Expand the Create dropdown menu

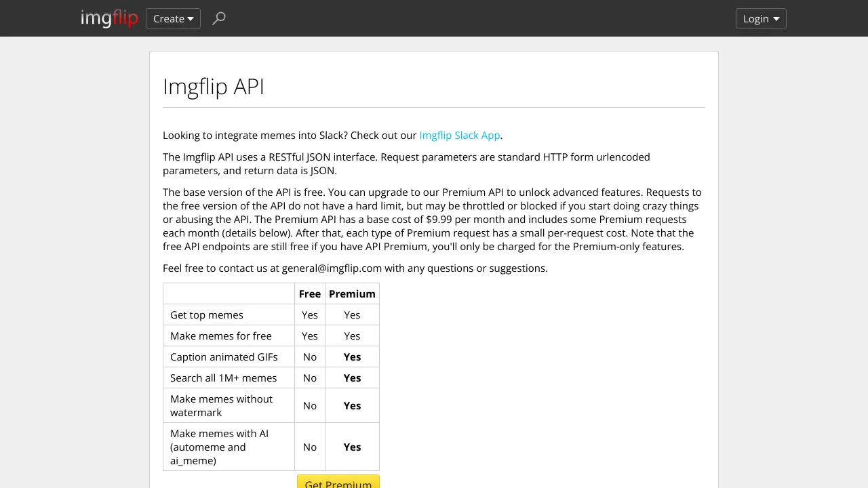173,18
